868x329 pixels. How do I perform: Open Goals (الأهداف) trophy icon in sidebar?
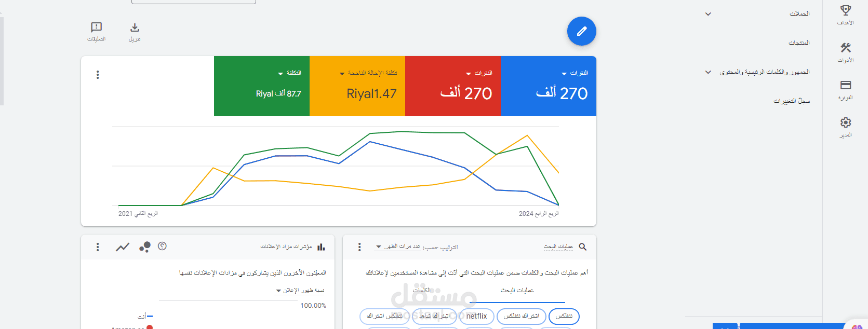point(846,11)
